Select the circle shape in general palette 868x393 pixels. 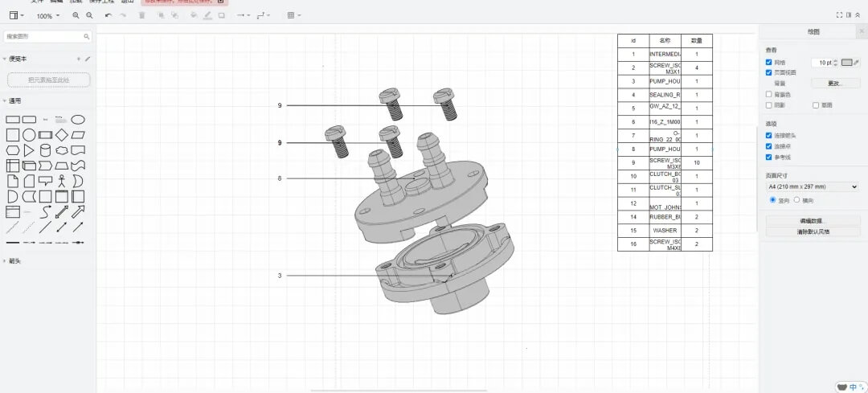29,134
